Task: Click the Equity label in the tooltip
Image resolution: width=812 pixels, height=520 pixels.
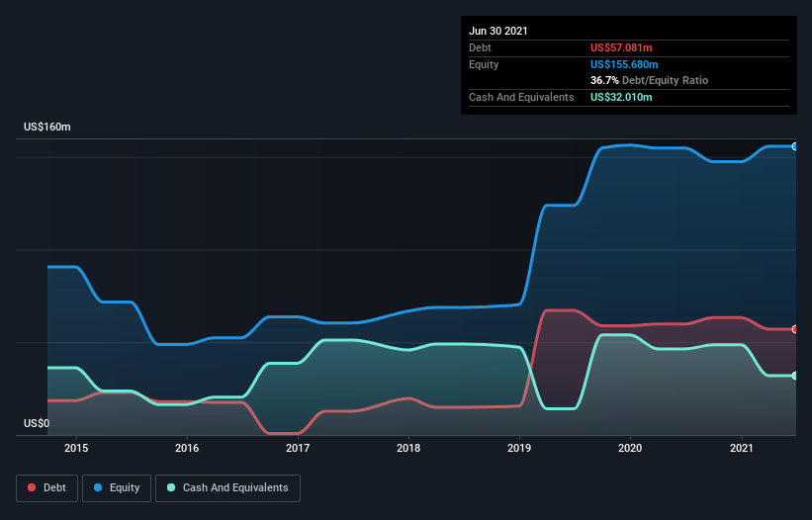Action: [484, 64]
